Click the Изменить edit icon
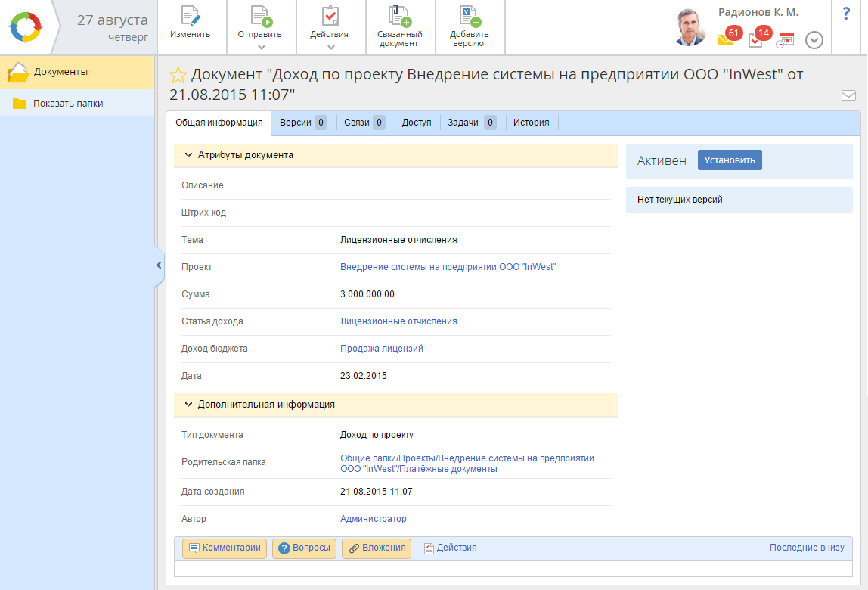The height and width of the screenshot is (590, 868). coord(190,16)
